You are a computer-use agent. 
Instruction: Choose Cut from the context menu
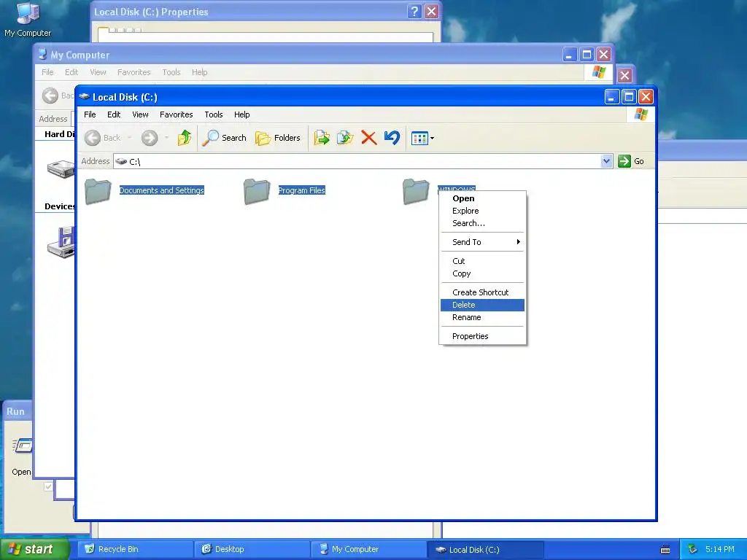click(x=482, y=262)
